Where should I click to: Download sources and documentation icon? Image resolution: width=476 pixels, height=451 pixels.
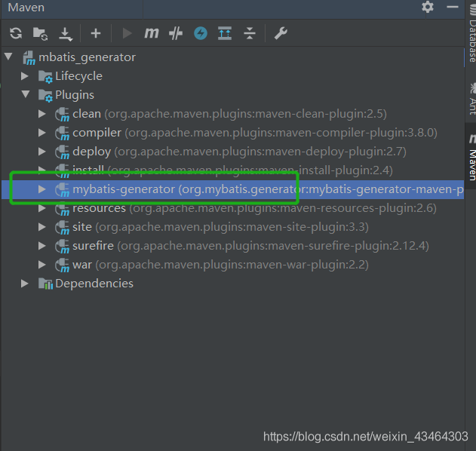point(66,34)
